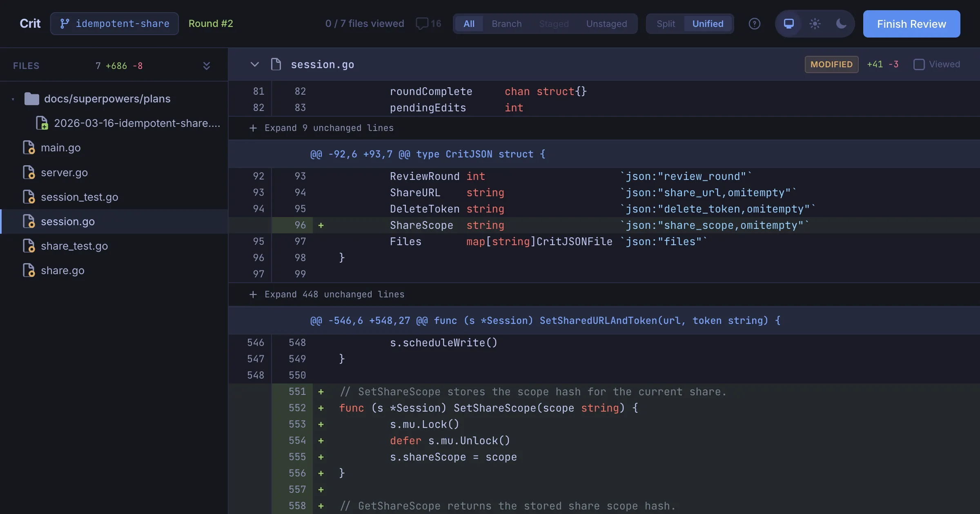The height and width of the screenshot is (514, 980).
Task: Open the help question mark icon
Action: (754, 24)
